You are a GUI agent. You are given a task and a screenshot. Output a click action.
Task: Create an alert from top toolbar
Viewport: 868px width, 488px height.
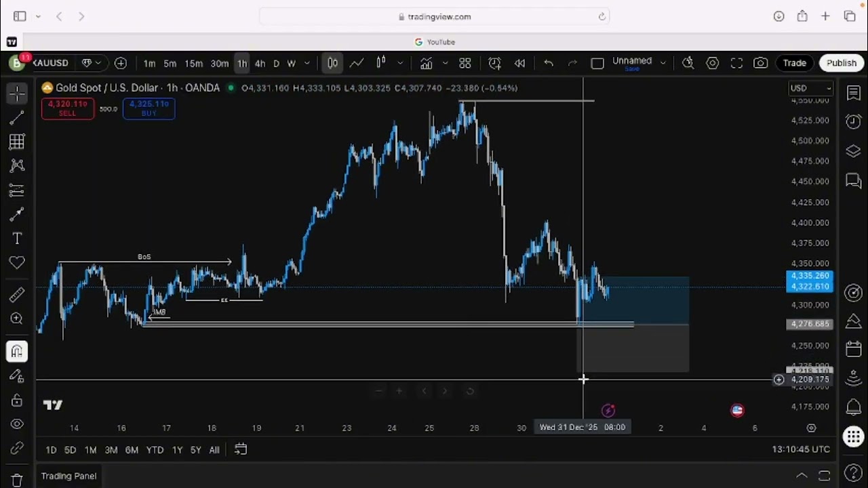(495, 63)
